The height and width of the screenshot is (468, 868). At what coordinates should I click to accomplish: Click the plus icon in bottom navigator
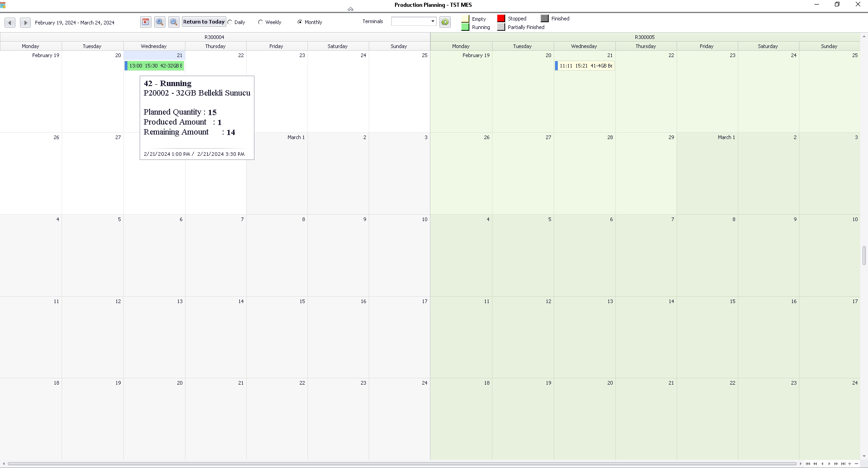[x=850, y=463]
